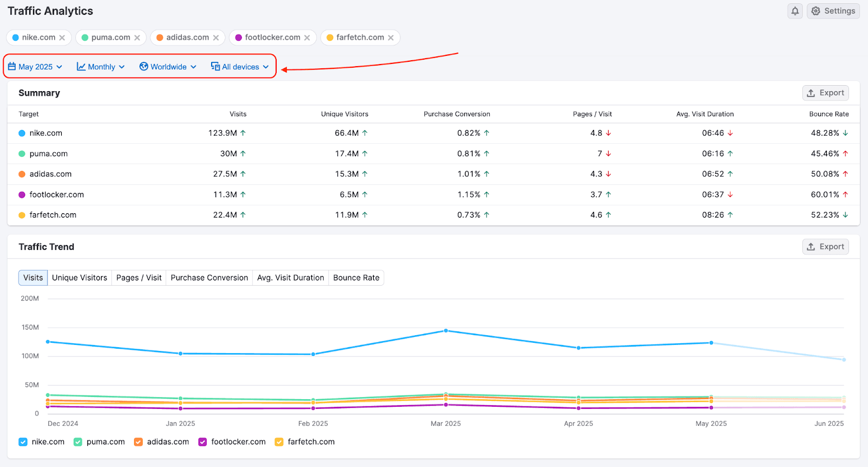Viewport: 868px width, 467px height.
Task: Click the Pages / Visit column header
Action: pyautogui.click(x=592, y=114)
